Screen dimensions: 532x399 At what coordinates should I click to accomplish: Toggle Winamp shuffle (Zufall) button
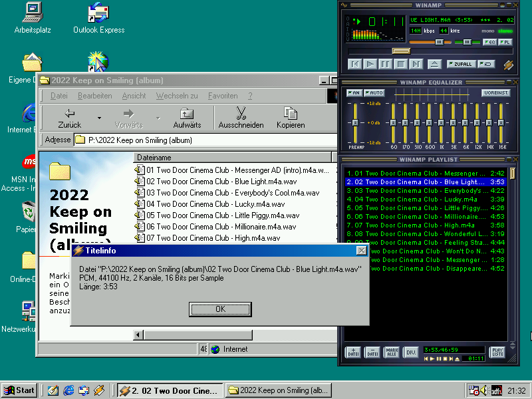pos(461,64)
